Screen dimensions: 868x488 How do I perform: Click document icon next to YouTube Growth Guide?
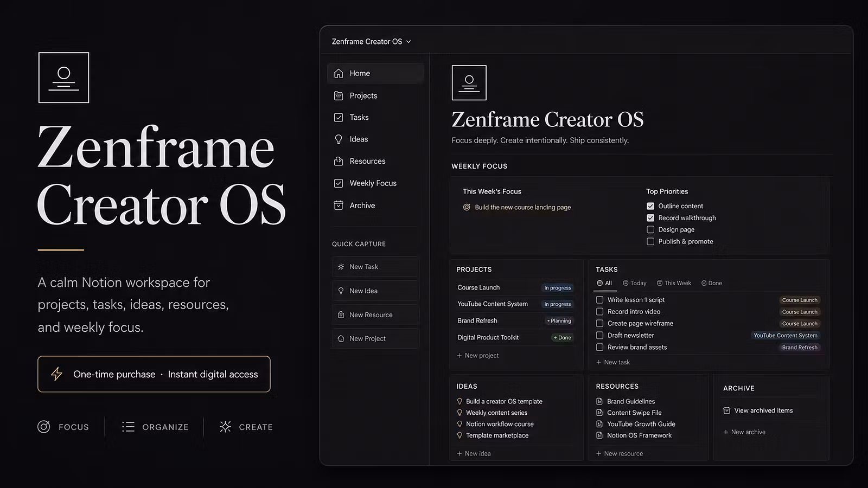[x=599, y=424]
